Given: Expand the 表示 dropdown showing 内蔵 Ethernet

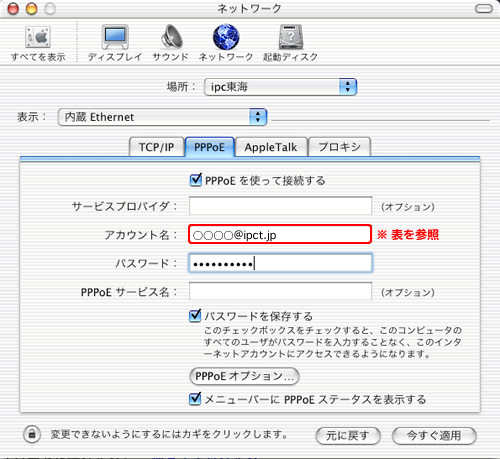Looking at the screenshot, I should pos(162,117).
